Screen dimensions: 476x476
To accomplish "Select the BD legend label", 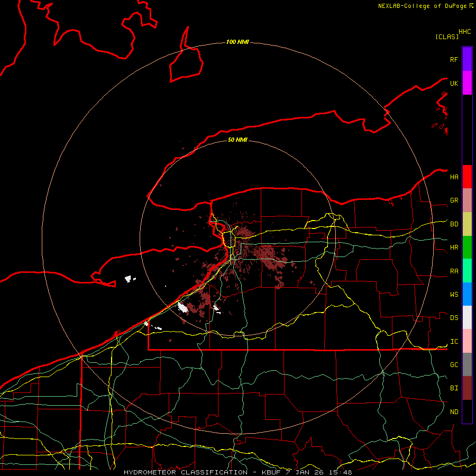I will (454, 224).
